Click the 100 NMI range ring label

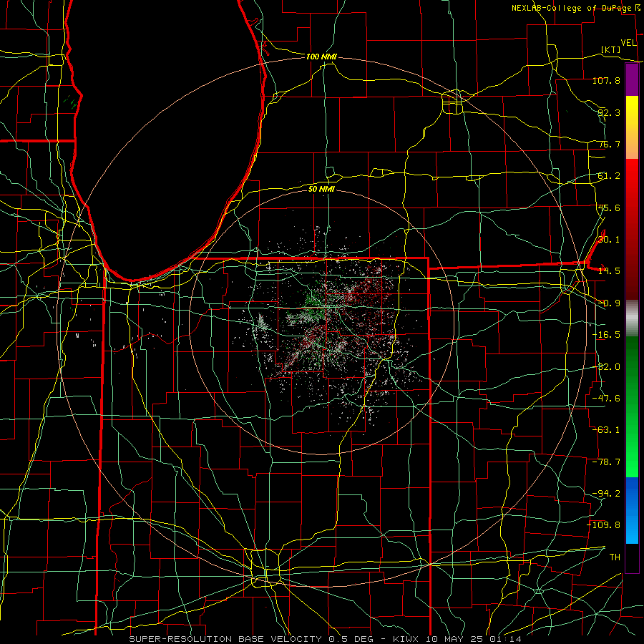point(321,57)
